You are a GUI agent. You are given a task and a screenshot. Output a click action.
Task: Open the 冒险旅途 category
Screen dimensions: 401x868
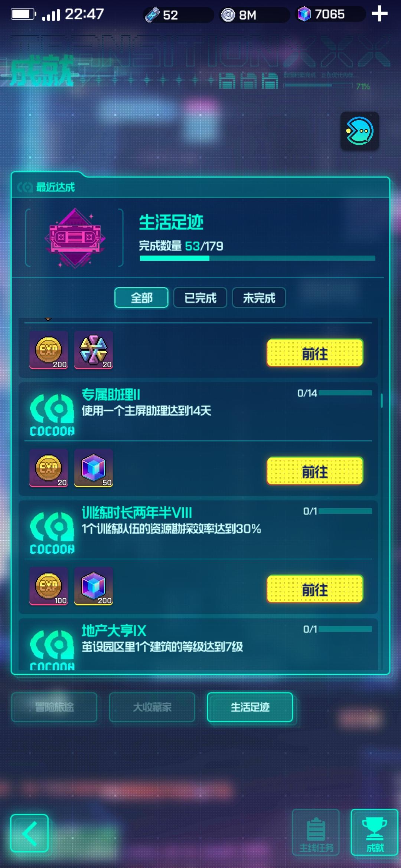tap(54, 707)
